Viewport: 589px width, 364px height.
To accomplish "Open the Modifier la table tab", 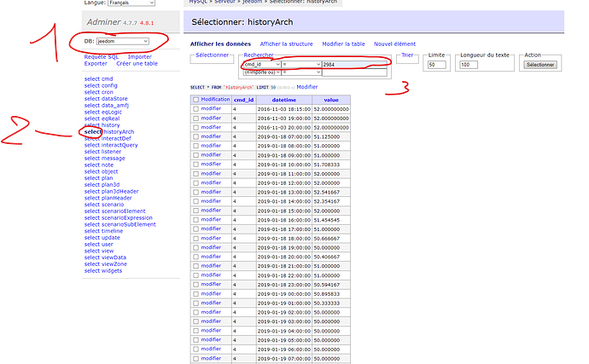I will (343, 43).
